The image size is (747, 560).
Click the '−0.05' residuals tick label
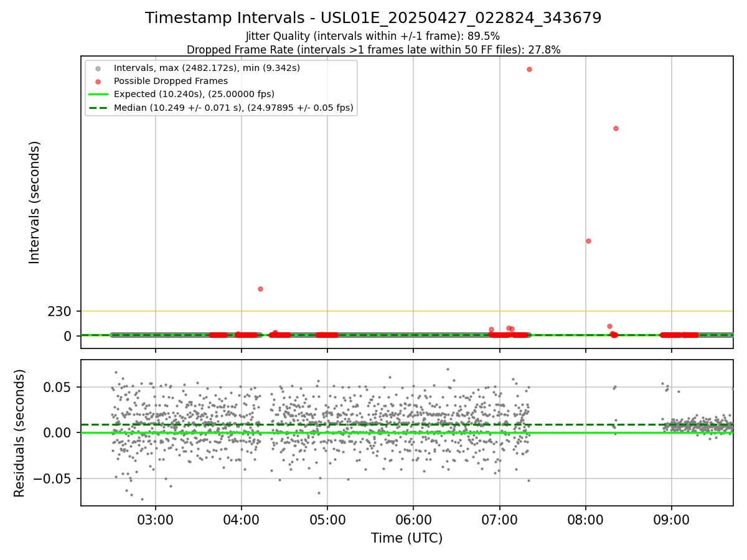point(53,479)
